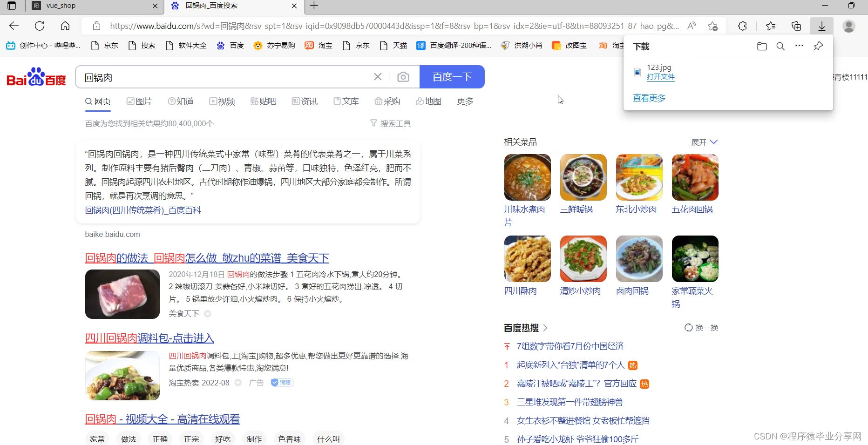Pin the downloads panel

818,46
